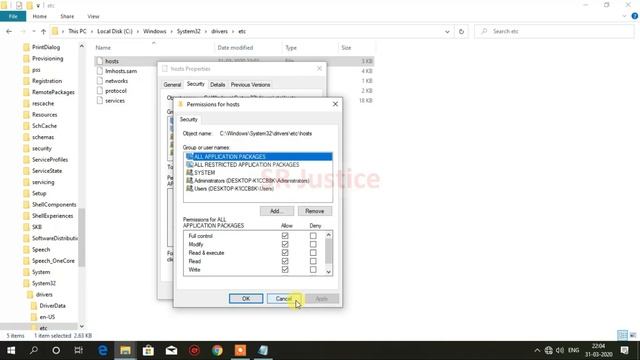Viewport: 640px width, 360px height.
Task: Toggle Allow for Modify permission
Action: [x=285, y=244]
